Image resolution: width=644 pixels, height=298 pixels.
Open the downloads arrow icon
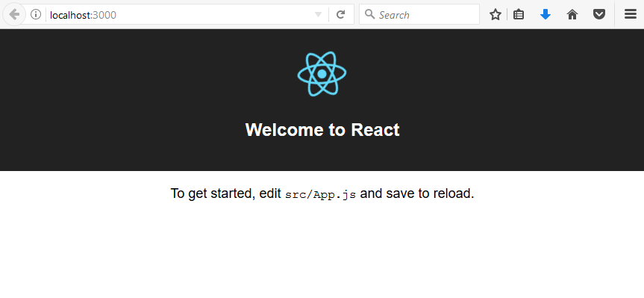click(x=545, y=15)
